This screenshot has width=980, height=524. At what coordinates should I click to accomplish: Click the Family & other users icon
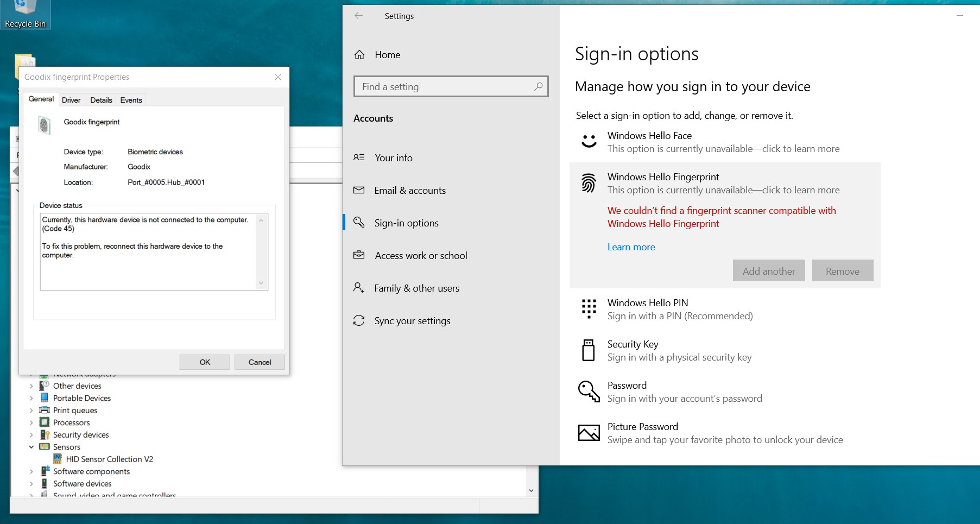coord(359,288)
